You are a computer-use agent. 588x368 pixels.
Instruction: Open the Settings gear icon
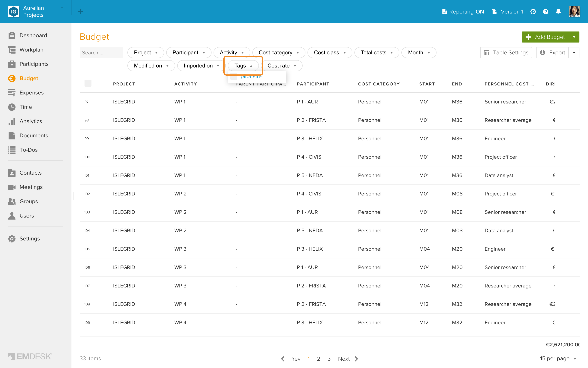pos(12,239)
